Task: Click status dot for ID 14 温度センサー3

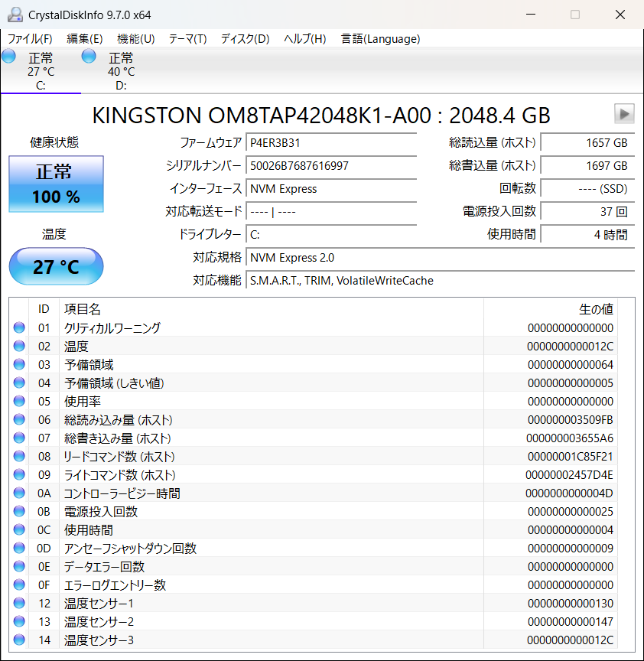Action: pos(19,640)
